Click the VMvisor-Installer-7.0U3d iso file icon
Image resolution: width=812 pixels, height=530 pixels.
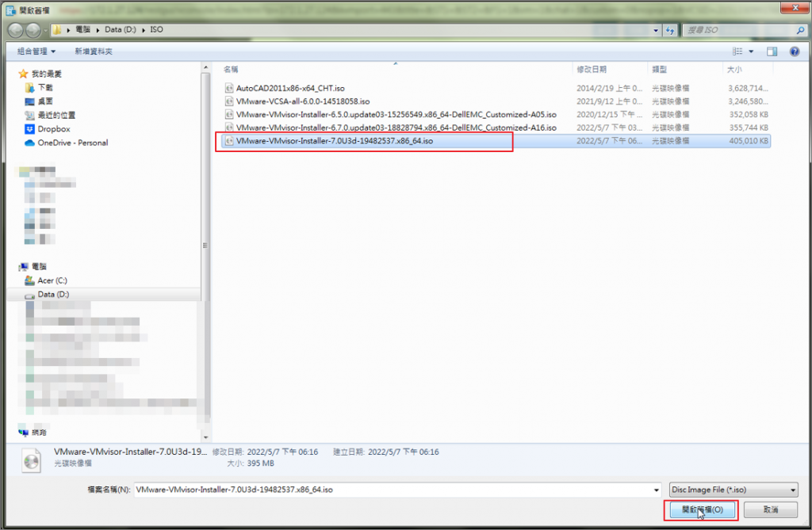pyautogui.click(x=229, y=141)
